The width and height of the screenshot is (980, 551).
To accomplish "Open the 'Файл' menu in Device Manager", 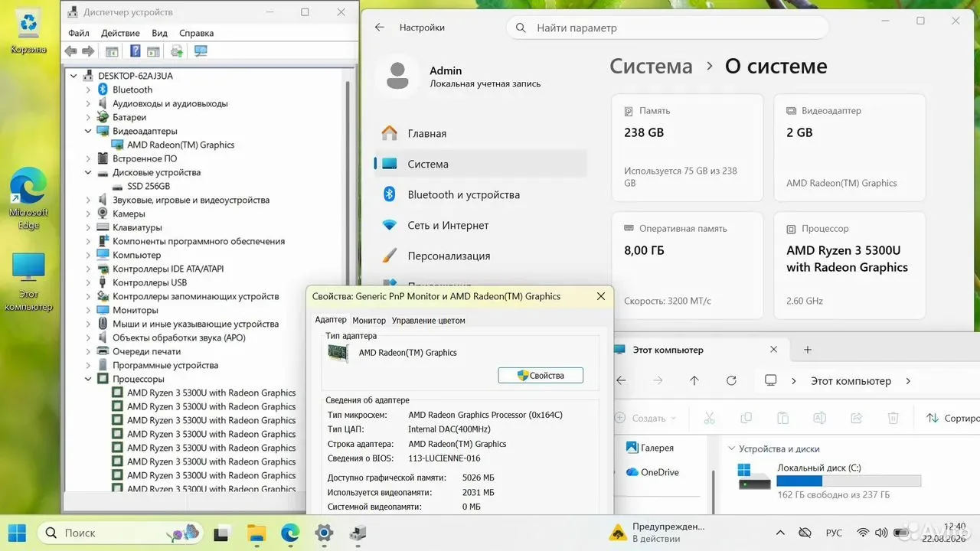I will tap(79, 33).
